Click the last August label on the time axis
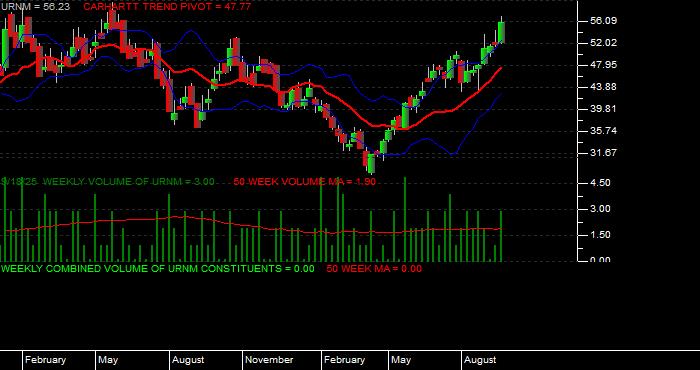Image resolution: width=700 pixels, height=370 pixels. point(480,360)
